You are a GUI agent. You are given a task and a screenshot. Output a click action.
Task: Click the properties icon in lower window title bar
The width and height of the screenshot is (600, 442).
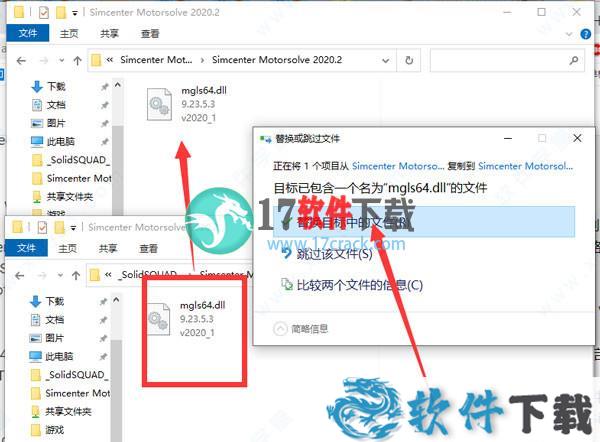[x=42, y=228]
